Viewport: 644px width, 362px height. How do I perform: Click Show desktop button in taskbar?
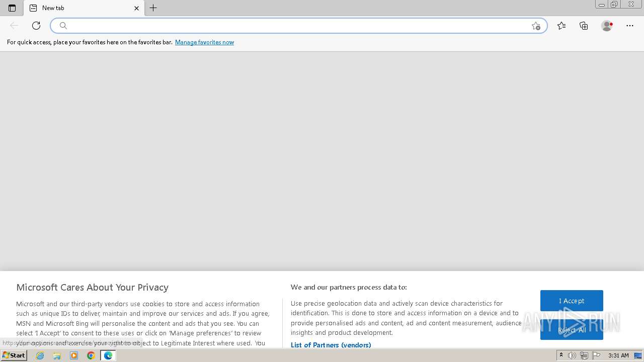[638, 355]
